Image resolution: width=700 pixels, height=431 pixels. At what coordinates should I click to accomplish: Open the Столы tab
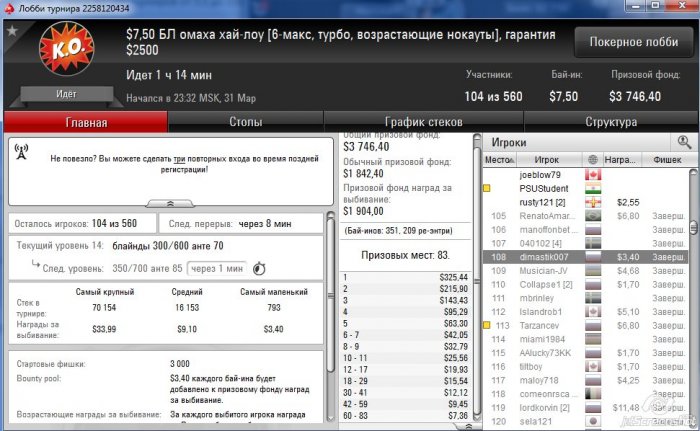click(x=246, y=122)
